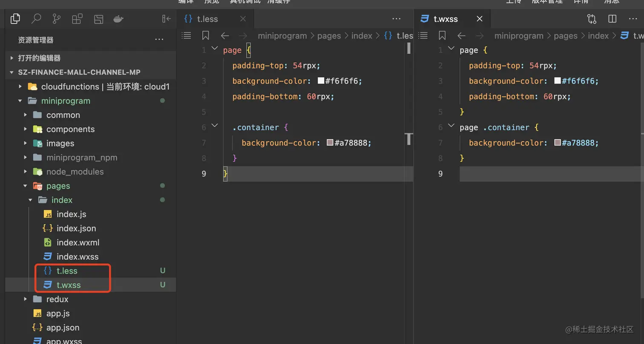644x344 pixels.
Task: Open the Docker whale icon panel
Action: pyautogui.click(x=118, y=19)
